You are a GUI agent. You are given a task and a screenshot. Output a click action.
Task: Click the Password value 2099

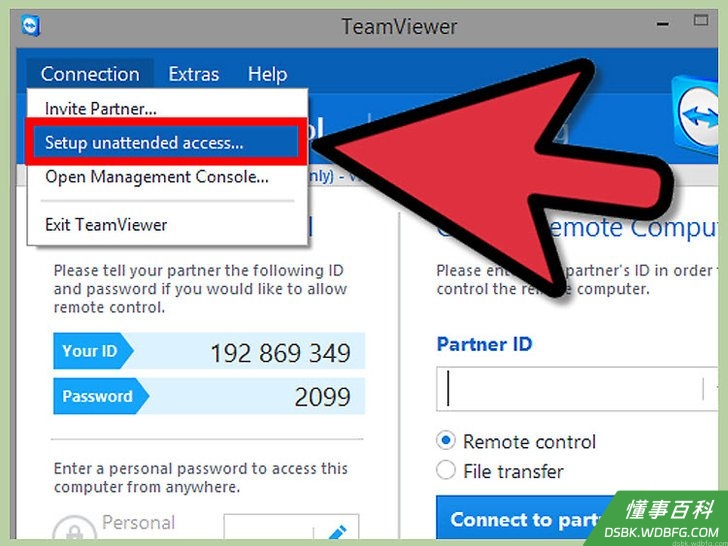(x=322, y=397)
